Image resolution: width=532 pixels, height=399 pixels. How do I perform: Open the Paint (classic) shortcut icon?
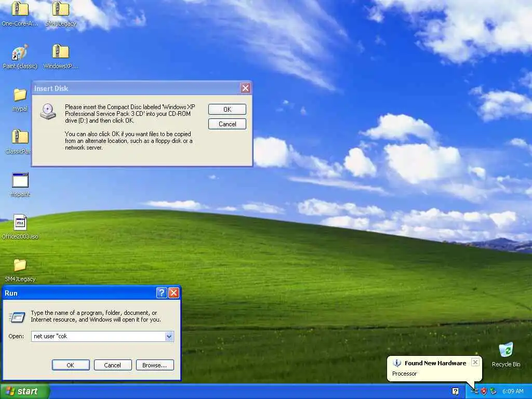coord(20,52)
